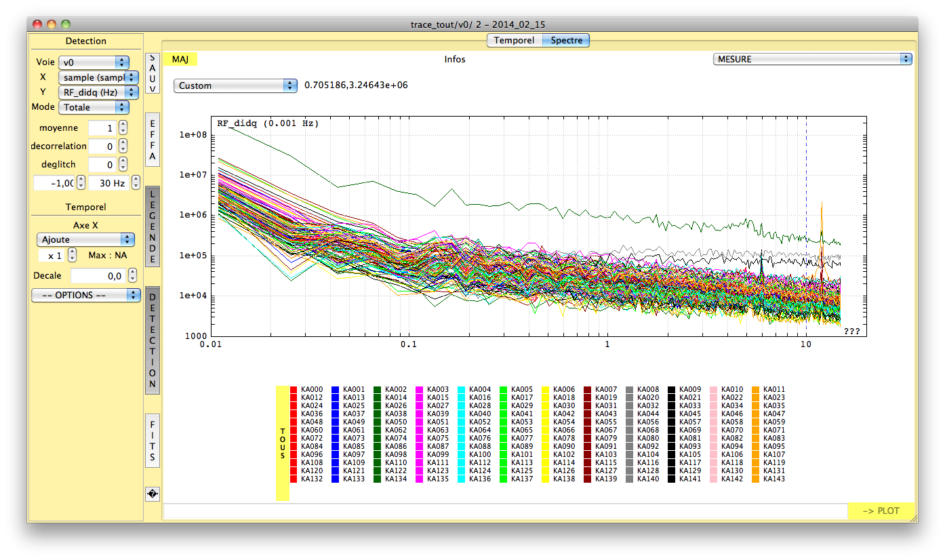Open the MESURE dropdown
This screenshot has height=560, width=945.
tap(812, 59)
